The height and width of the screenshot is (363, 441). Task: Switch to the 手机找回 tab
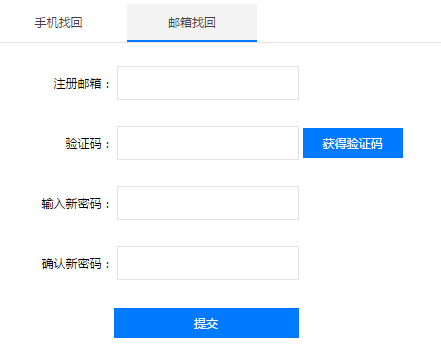pyautogui.click(x=59, y=23)
